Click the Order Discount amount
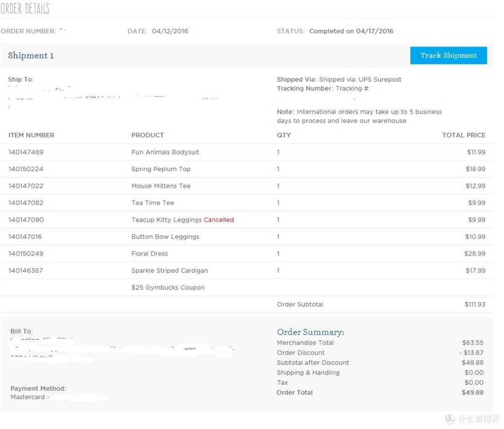 471,353
